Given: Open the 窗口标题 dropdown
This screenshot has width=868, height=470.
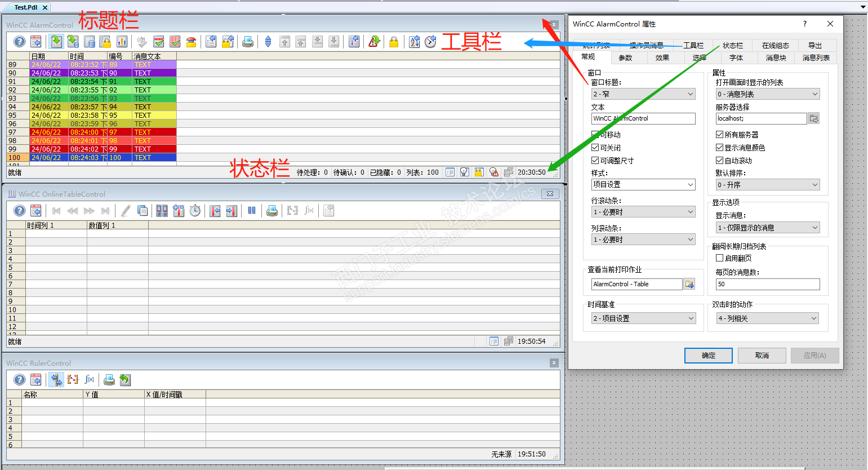Looking at the screenshot, I should pyautogui.click(x=643, y=94).
